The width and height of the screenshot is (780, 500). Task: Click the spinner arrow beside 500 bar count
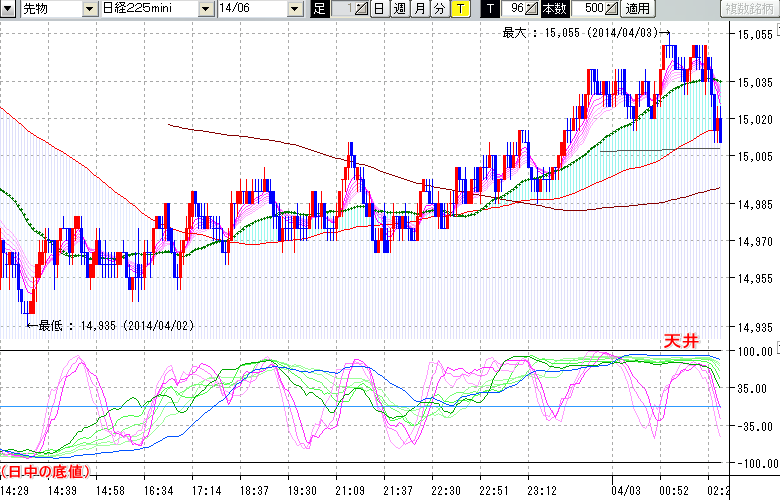(612, 9)
